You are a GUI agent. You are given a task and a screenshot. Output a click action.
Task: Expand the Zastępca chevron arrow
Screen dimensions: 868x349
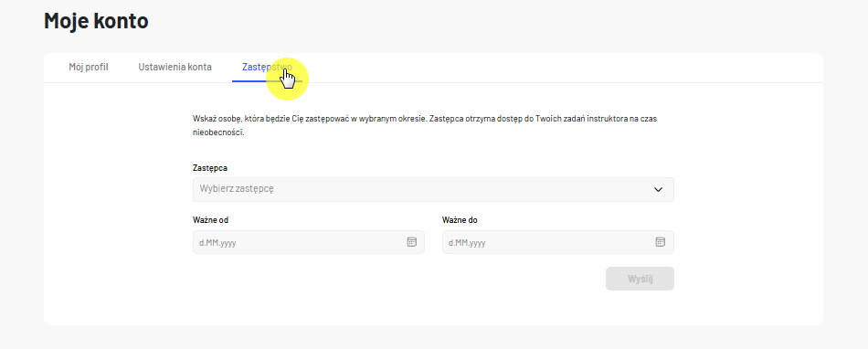[658, 189]
